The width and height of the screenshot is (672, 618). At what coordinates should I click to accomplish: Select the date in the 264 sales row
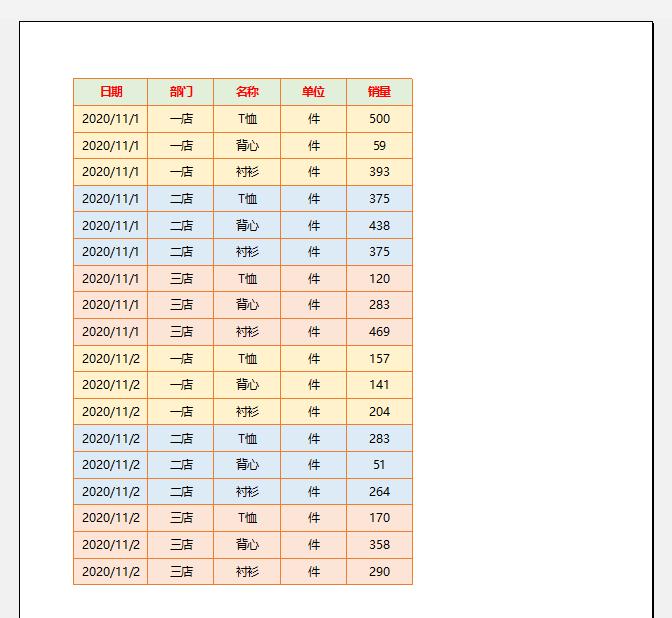[111, 492]
